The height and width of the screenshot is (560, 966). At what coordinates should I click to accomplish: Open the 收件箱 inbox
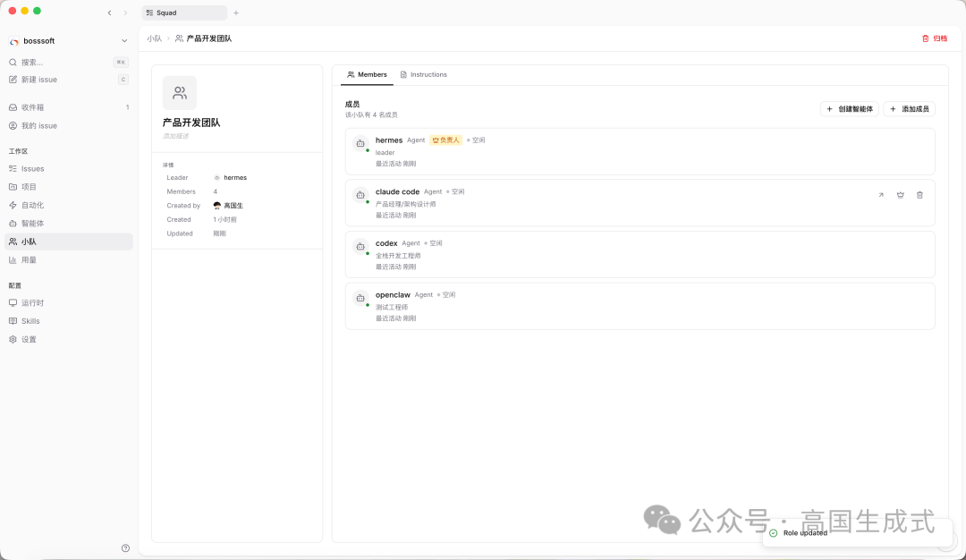tap(68, 107)
